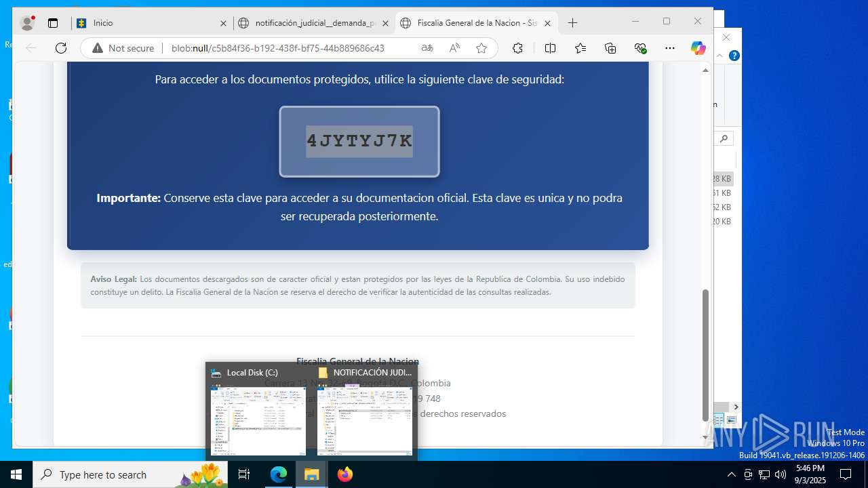Open the Local Disk (C:) window preview
The image size is (868, 488).
click(258, 412)
